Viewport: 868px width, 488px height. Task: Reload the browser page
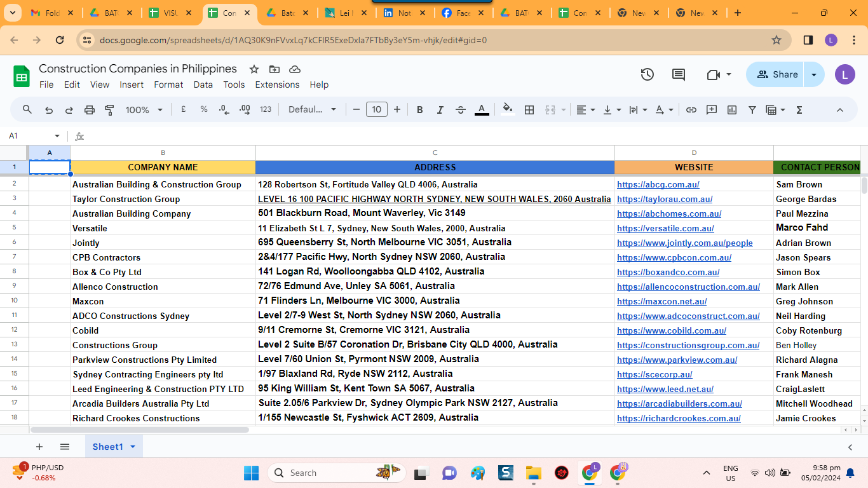[60, 40]
